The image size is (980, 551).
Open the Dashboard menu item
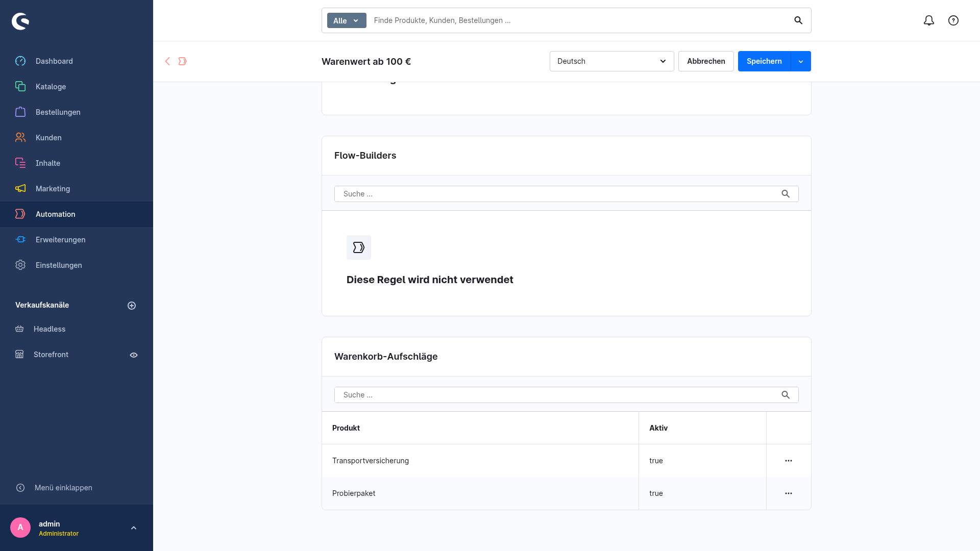pyautogui.click(x=77, y=61)
